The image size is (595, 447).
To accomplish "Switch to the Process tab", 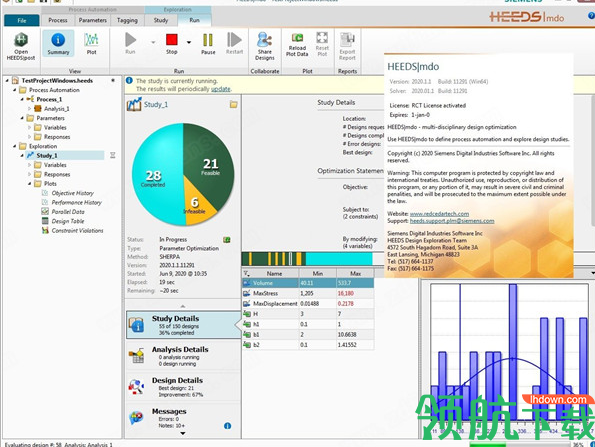I will click(58, 20).
